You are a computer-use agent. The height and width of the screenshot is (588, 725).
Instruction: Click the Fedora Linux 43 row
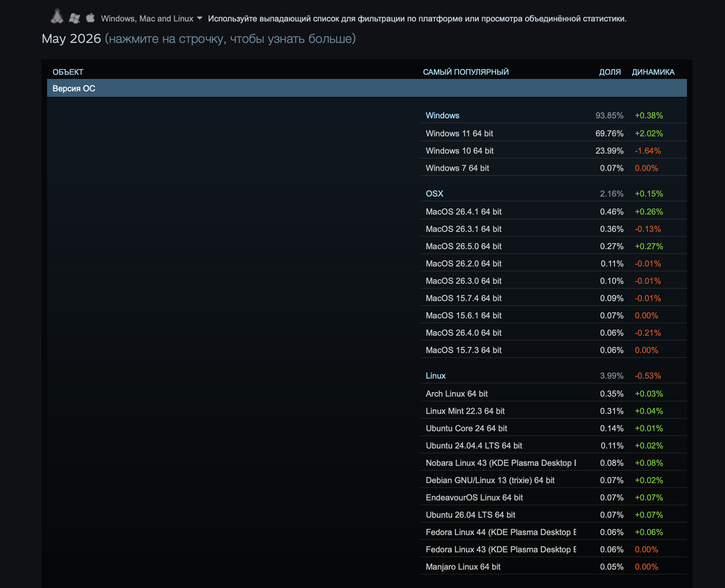tap(553, 549)
